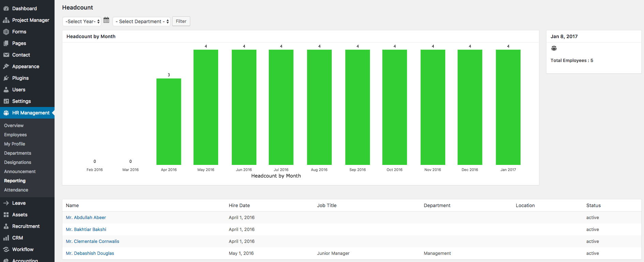Click Total Employees : 5 text
The height and width of the screenshot is (262, 644).
pyautogui.click(x=572, y=60)
